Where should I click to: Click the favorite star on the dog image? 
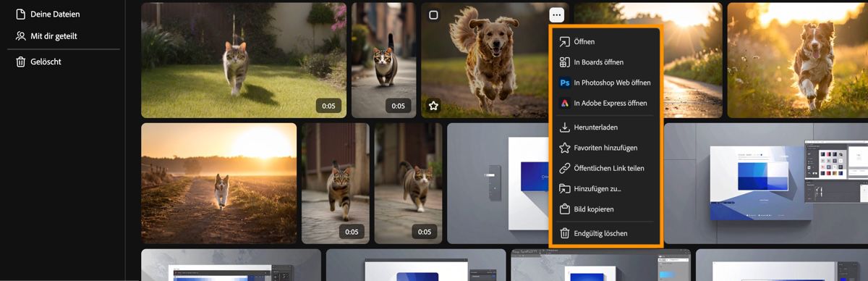433,106
